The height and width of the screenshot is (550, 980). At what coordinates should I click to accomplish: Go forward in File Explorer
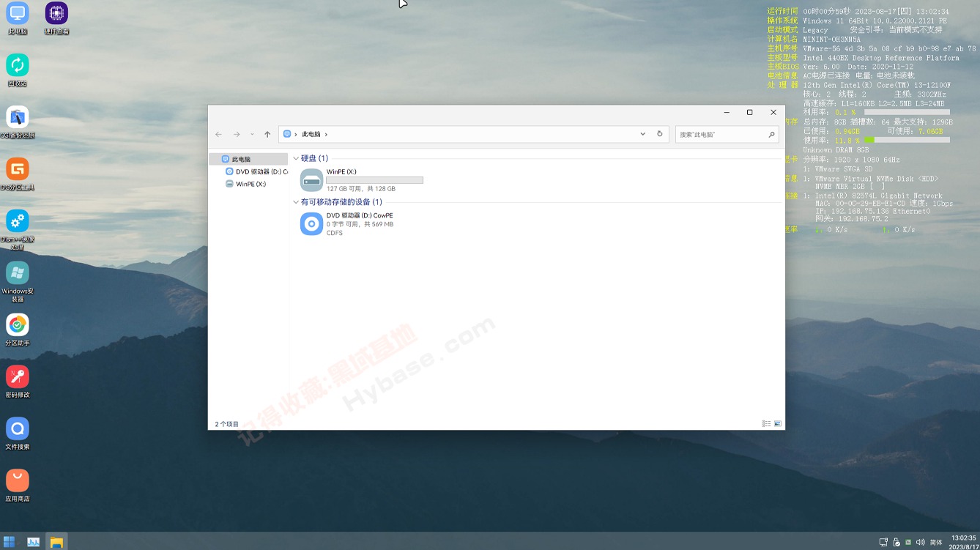click(237, 135)
